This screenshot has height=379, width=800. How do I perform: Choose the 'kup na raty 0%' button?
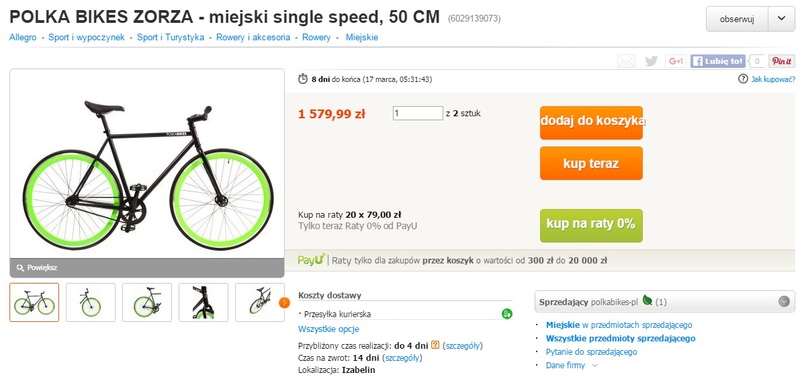click(591, 225)
